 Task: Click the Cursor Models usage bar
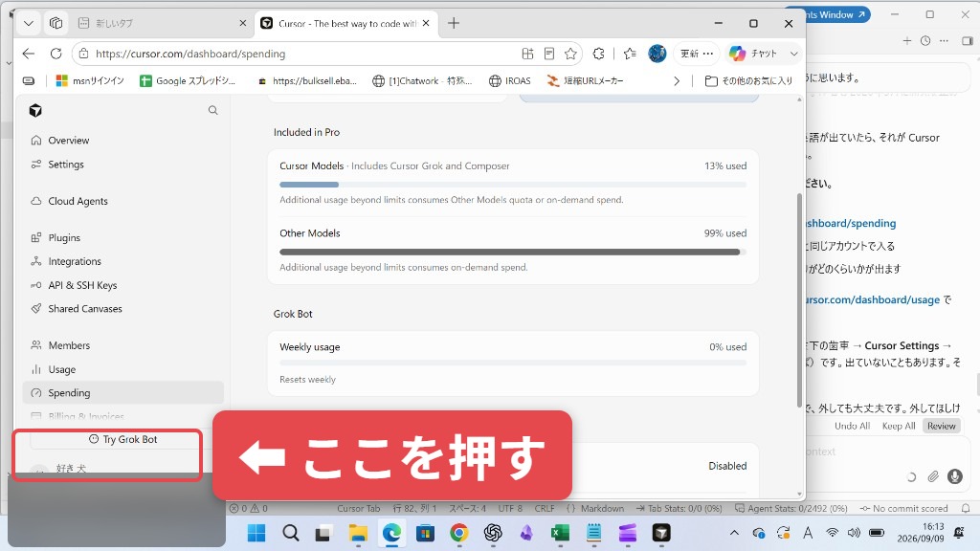tap(513, 185)
